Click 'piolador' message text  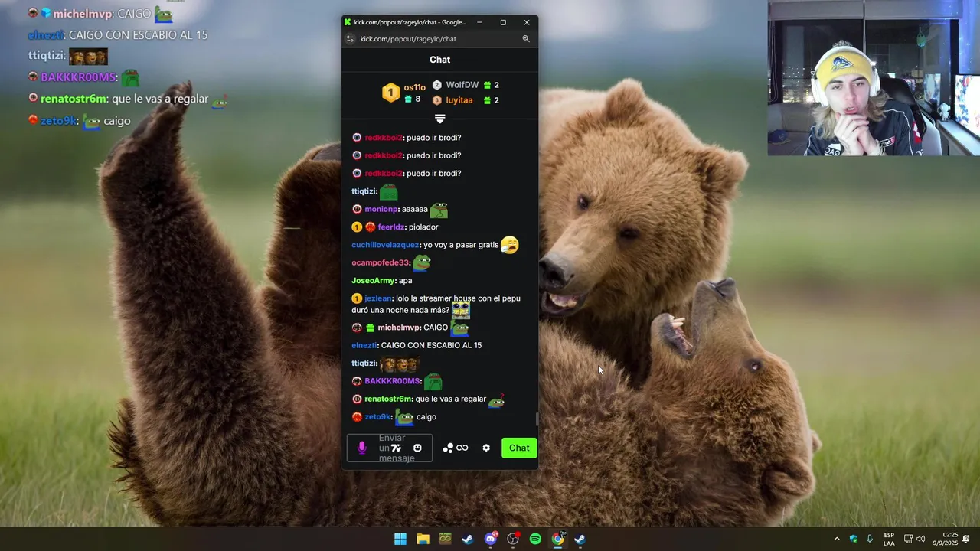tap(423, 227)
